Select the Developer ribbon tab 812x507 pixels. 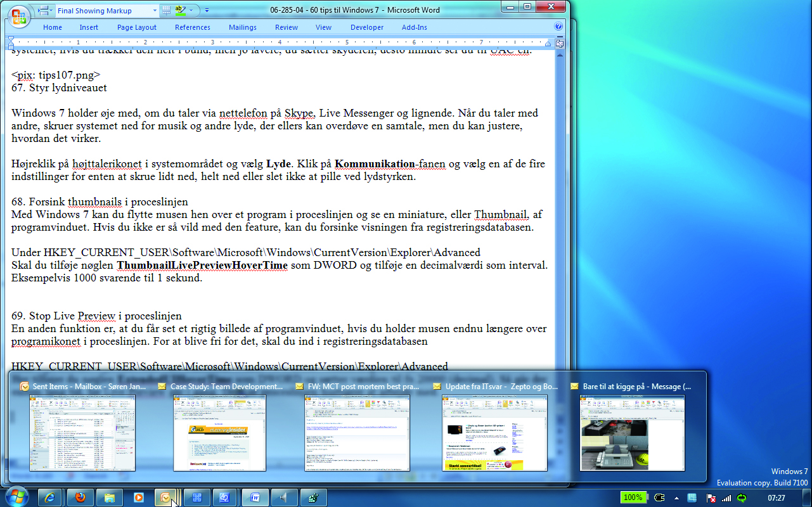click(x=367, y=27)
